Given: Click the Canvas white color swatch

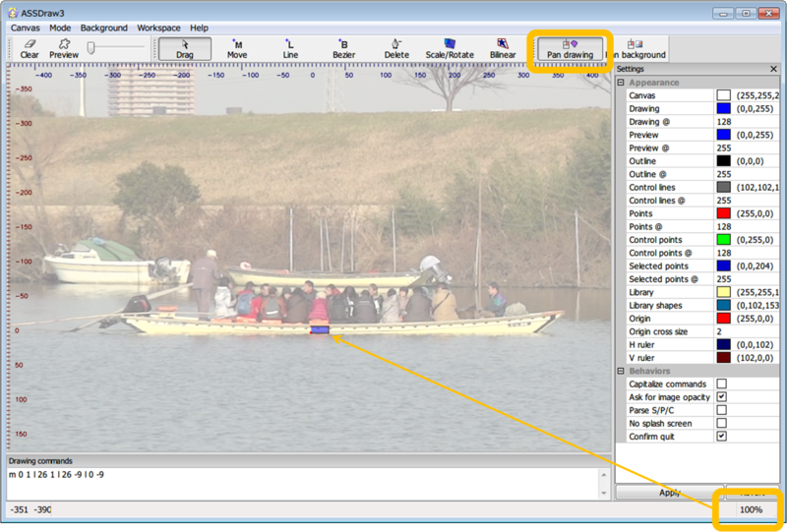Looking at the screenshot, I should tap(723, 95).
